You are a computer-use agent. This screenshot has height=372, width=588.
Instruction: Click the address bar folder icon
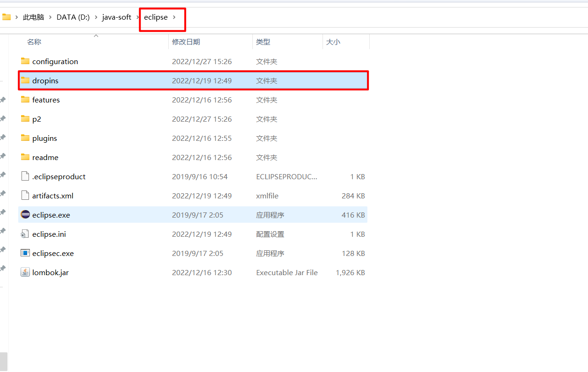[6, 17]
